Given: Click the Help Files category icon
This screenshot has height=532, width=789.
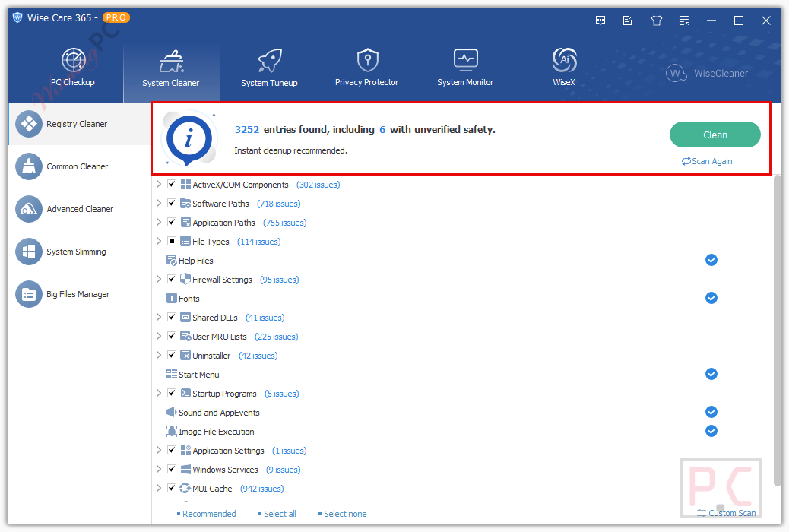Looking at the screenshot, I should pos(172,261).
